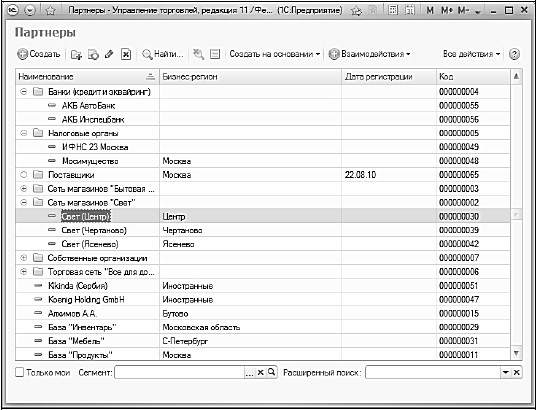The width and height of the screenshot is (537, 410).
Task: Open Расширенный поиск dropdown arrow
Action: [x=506, y=373]
